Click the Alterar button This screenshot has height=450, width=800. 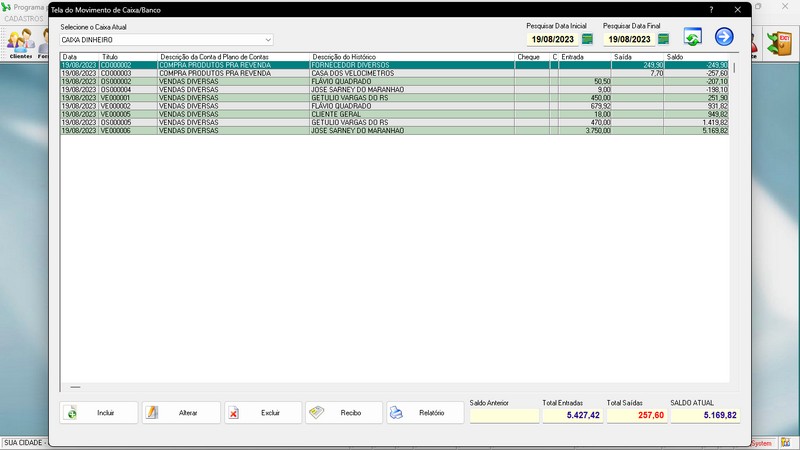coord(181,413)
